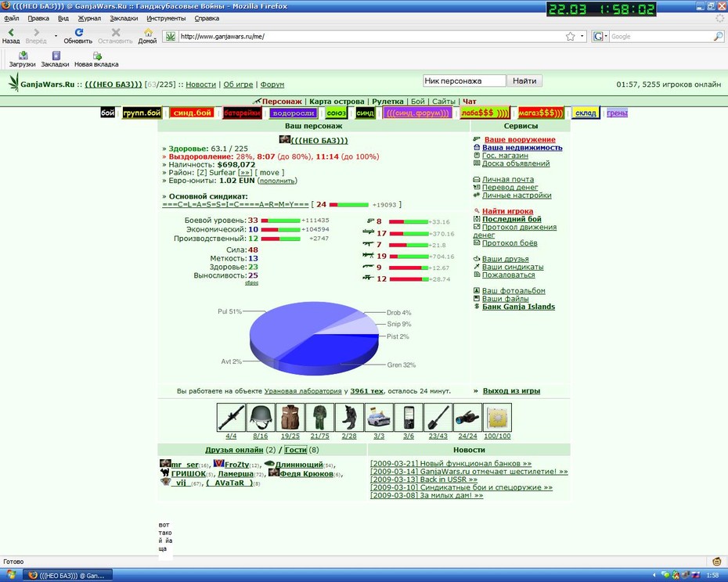Open the Журнал menu
728x582 pixels.
coord(89,19)
